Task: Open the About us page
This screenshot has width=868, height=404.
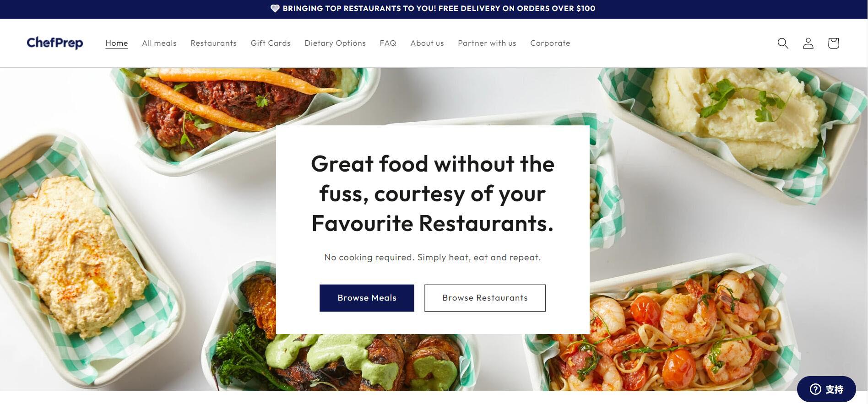Action: [427, 43]
